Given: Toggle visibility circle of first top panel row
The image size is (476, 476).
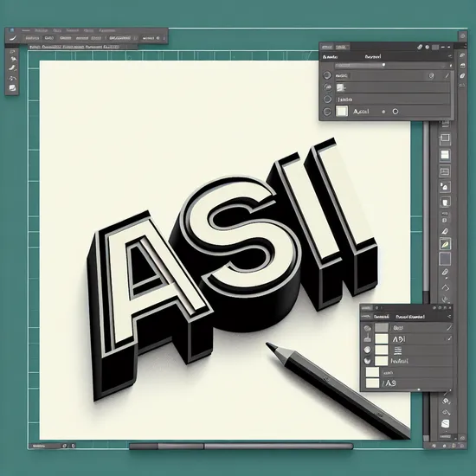Looking at the screenshot, I should click(327, 75).
